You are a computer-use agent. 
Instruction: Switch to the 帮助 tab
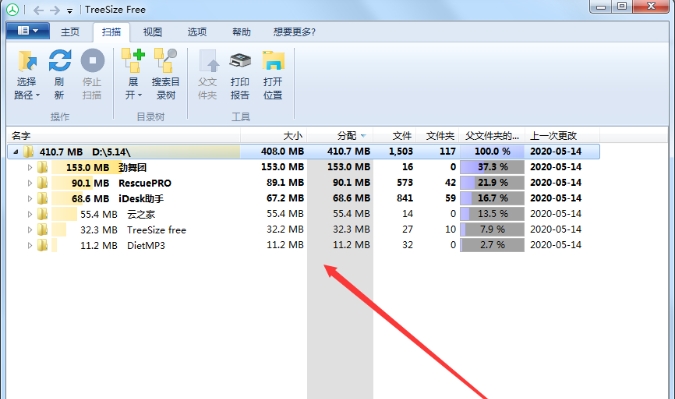[241, 32]
